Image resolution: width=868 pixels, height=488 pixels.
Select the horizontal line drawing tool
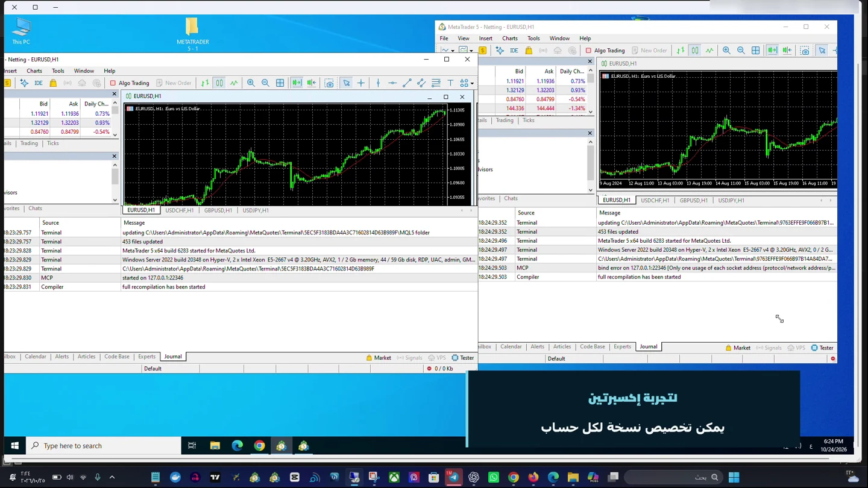coord(392,83)
